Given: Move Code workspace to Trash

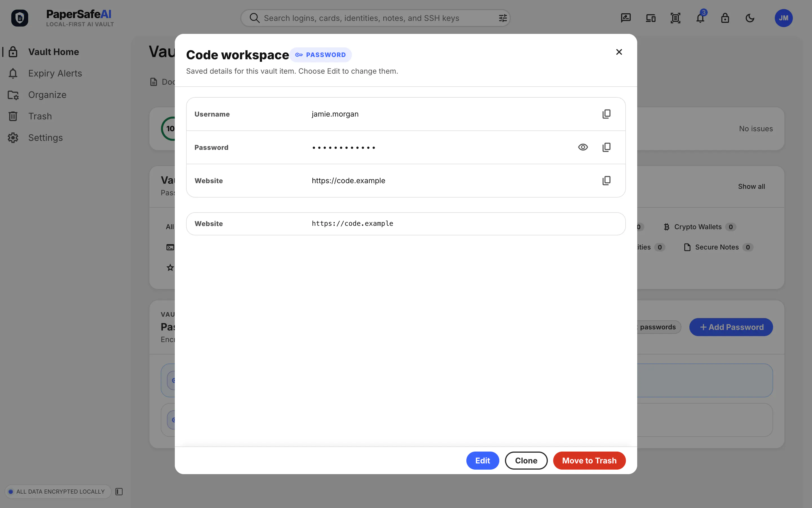Looking at the screenshot, I should click(x=589, y=460).
